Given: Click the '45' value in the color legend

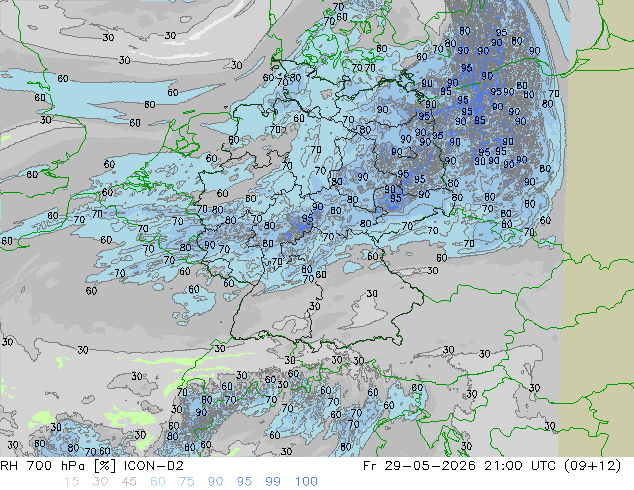Looking at the screenshot, I should [x=129, y=482].
